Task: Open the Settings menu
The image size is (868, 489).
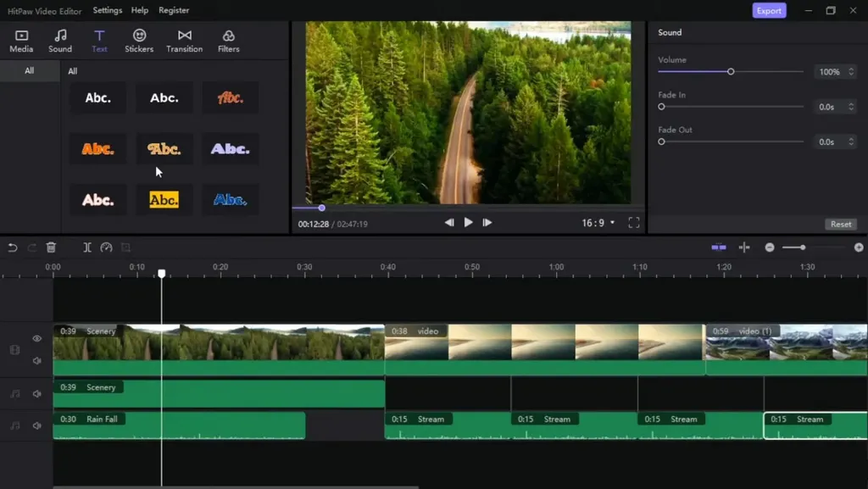Action: tap(108, 10)
